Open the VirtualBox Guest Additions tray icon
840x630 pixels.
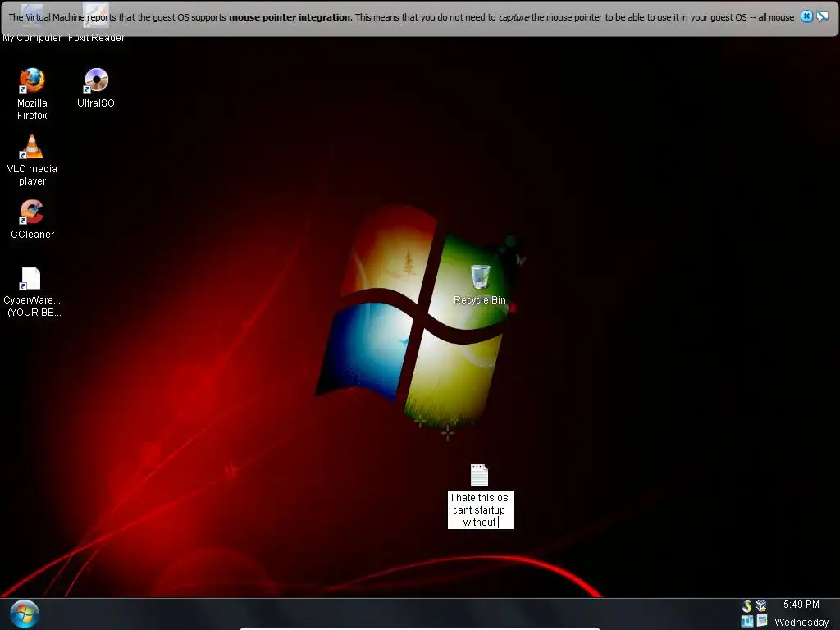[x=761, y=606]
